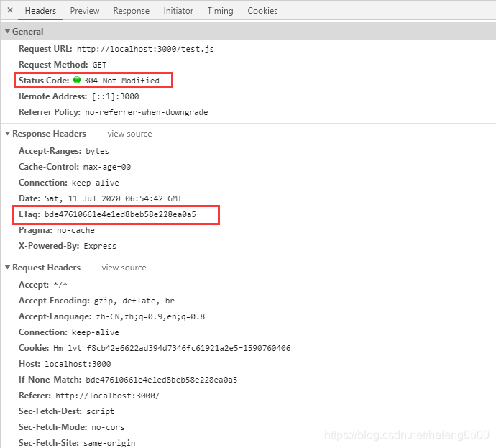Viewport: 496px width, 448px height.
Task: Click the Referer value http://localhost:3000/
Action: [108, 396]
